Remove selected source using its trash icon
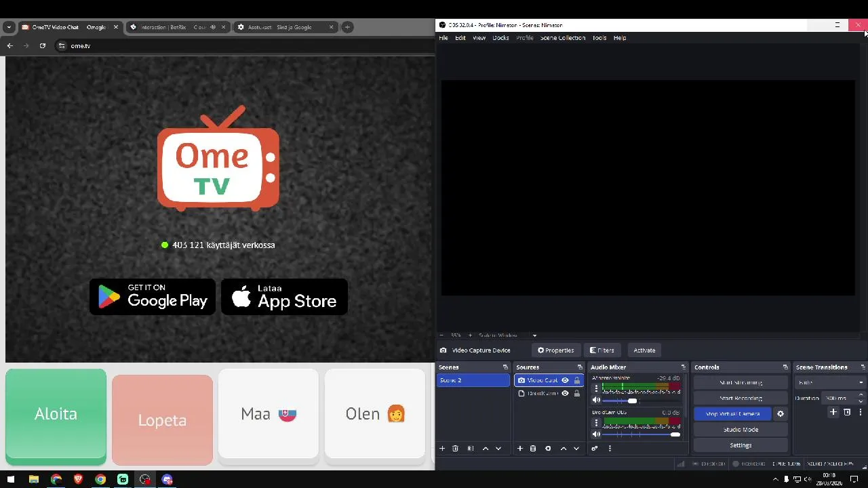The height and width of the screenshot is (488, 868). (x=533, y=449)
